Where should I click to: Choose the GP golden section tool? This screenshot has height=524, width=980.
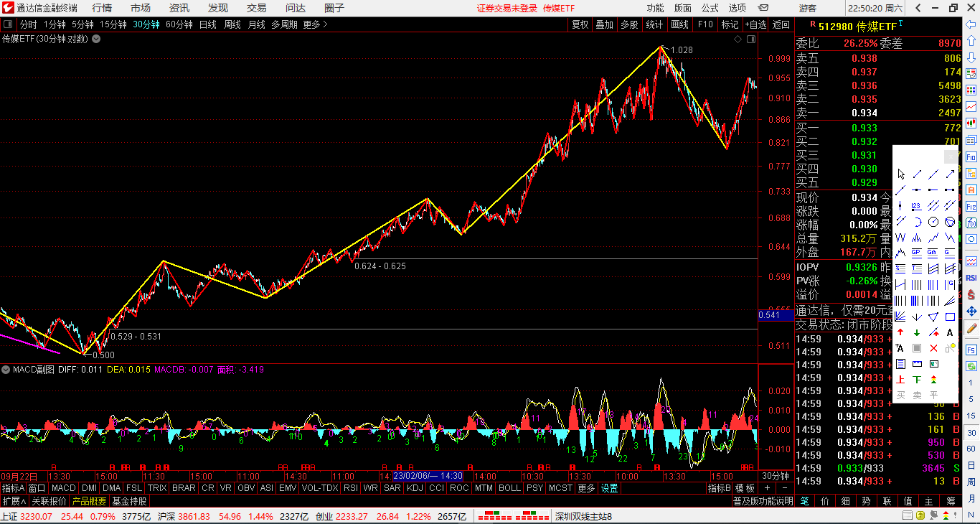[x=917, y=253]
